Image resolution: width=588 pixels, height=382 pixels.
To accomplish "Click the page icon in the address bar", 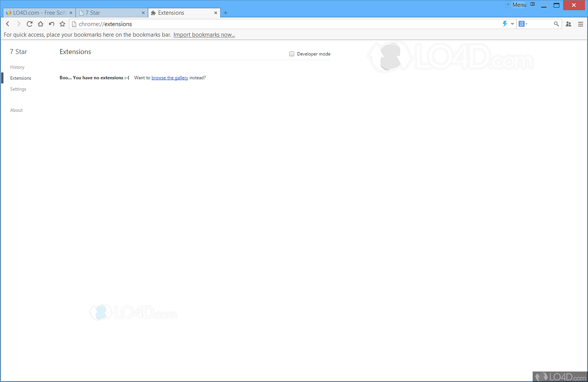I will [x=74, y=24].
